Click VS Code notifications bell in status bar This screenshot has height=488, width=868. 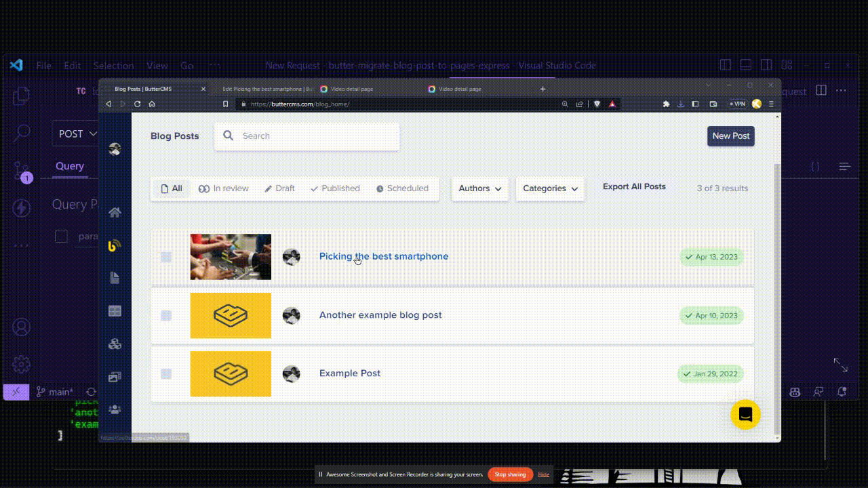(842, 392)
